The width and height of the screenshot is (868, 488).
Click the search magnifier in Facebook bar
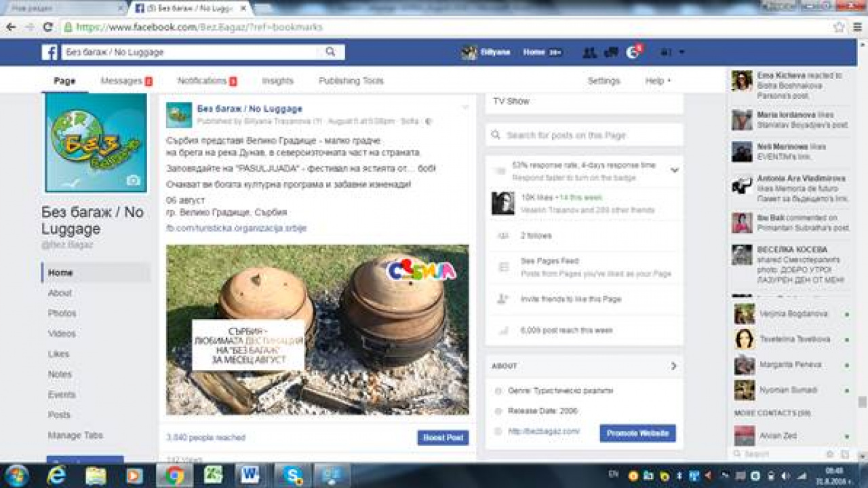(330, 52)
